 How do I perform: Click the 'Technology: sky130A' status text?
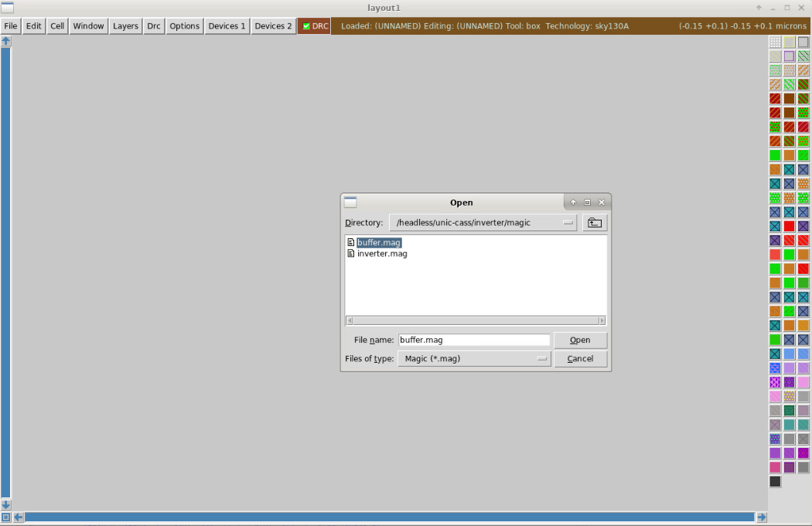587,26
